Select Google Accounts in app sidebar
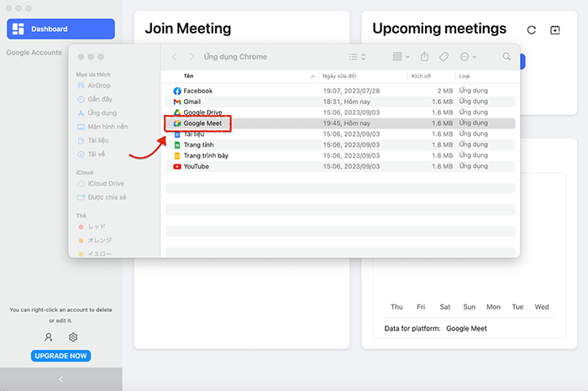Viewport: 588px width, 391px height. pyautogui.click(x=34, y=52)
